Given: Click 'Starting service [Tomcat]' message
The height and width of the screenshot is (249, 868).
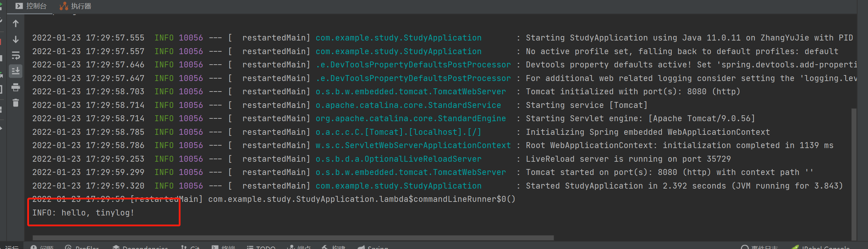Looking at the screenshot, I should click(587, 105).
